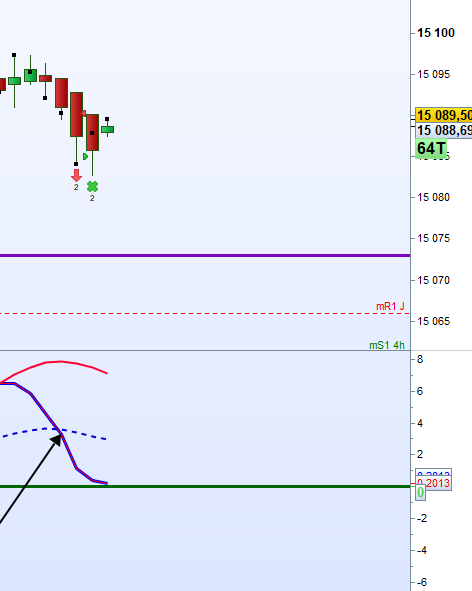Click the indicator scale value 8
The height and width of the screenshot is (591, 472).
coord(420,359)
